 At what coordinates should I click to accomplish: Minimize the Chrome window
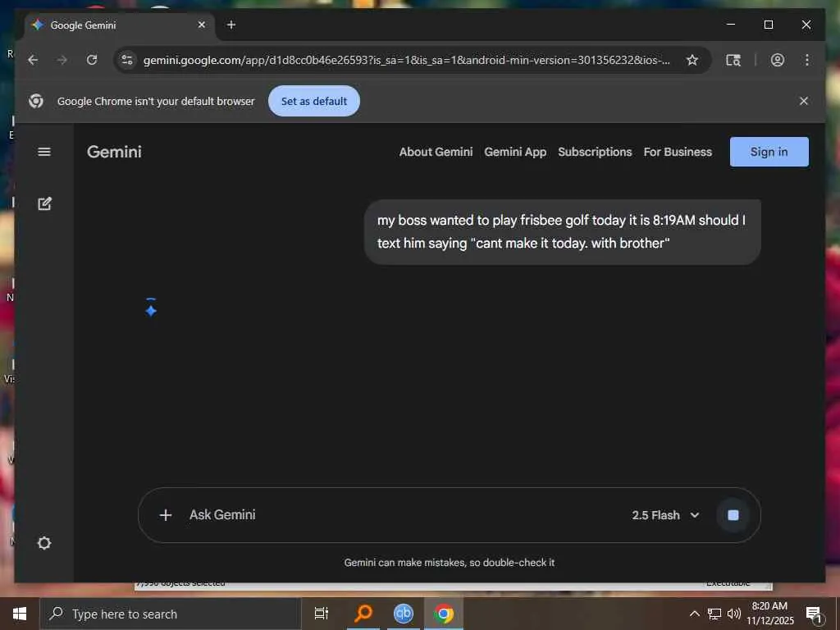731,25
